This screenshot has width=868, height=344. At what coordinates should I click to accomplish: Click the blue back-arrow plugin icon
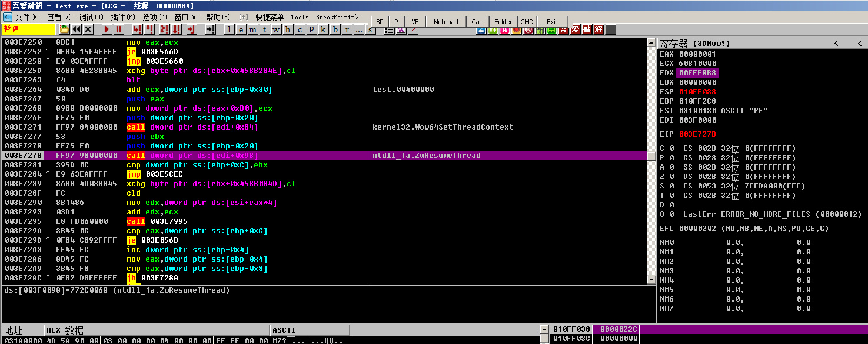481,29
